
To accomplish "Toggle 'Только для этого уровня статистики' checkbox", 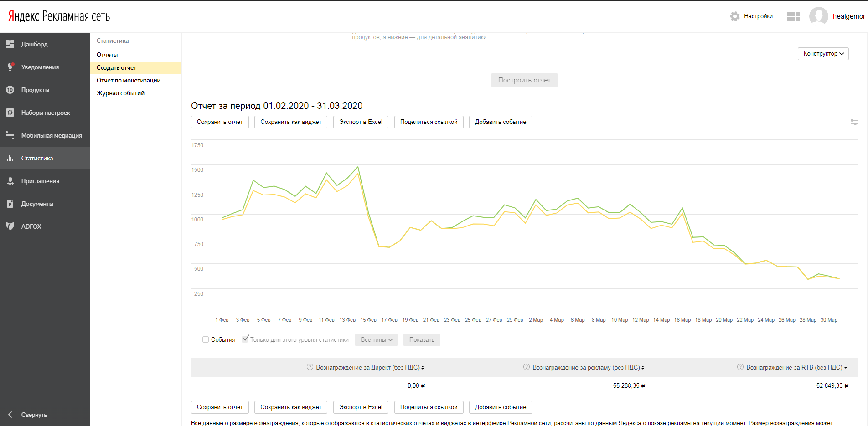I will 245,339.
